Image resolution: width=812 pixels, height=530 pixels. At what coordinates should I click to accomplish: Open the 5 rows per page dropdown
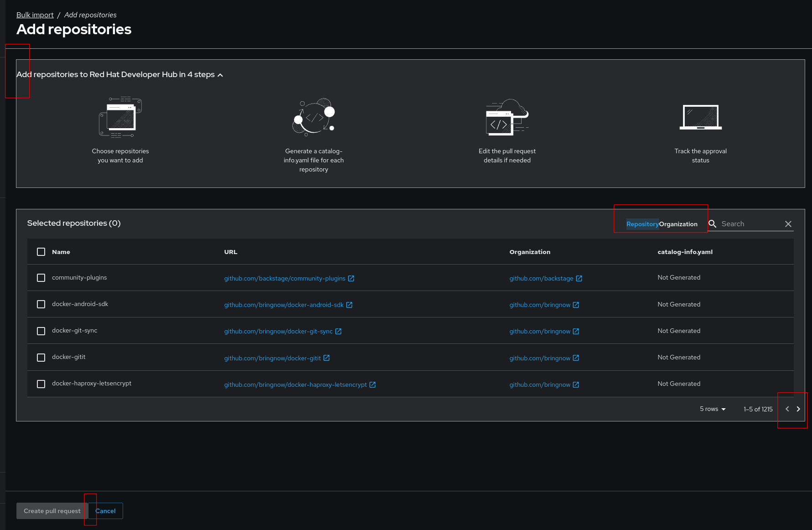pyautogui.click(x=713, y=409)
